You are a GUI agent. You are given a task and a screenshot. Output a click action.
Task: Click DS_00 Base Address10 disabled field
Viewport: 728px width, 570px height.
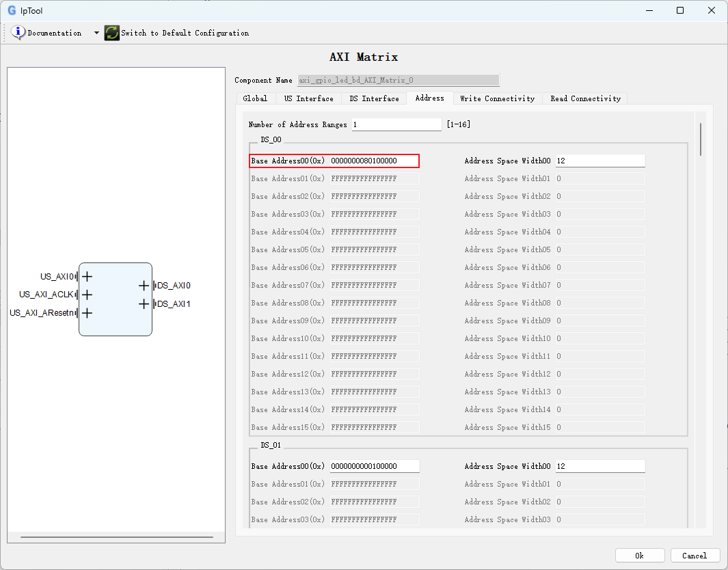[375, 338]
